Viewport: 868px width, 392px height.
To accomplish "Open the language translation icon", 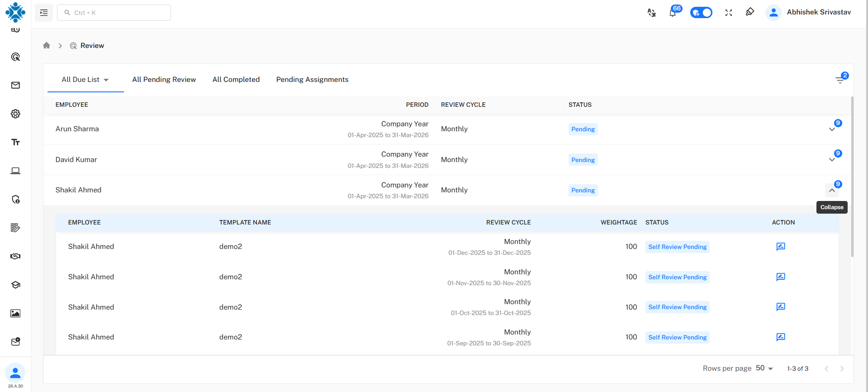I will (x=651, y=13).
